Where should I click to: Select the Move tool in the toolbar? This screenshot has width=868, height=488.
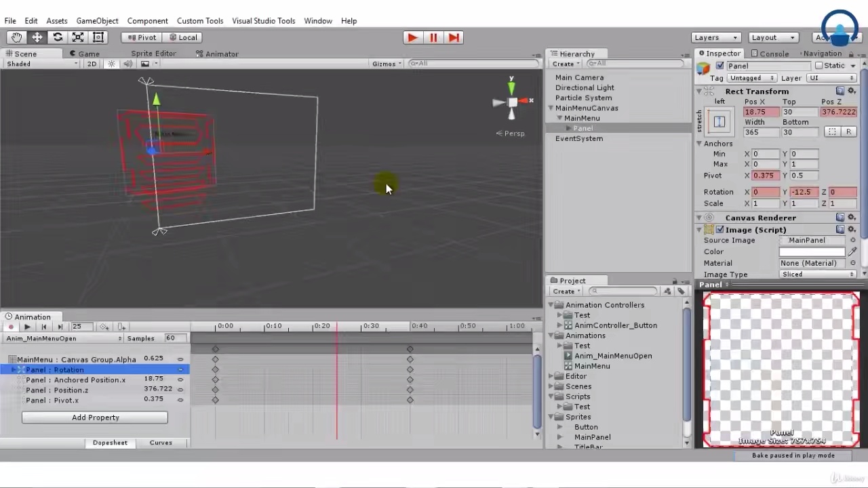coord(37,37)
